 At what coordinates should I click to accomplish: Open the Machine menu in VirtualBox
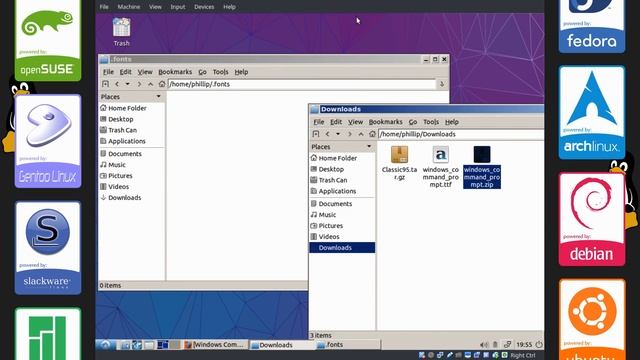pyautogui.click(x=129, y=7)
